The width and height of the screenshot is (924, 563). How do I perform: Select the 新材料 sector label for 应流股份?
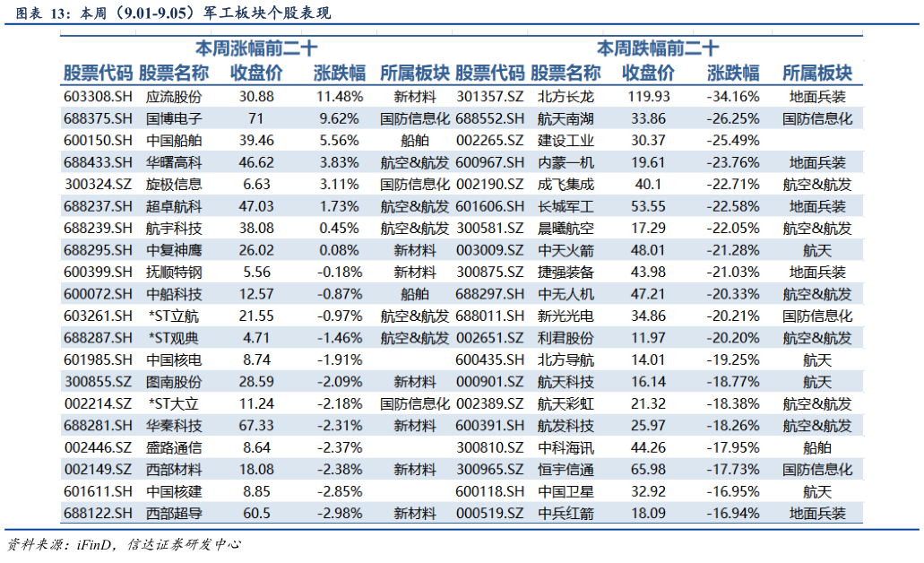pyautogui.click(x=414, y=95)
